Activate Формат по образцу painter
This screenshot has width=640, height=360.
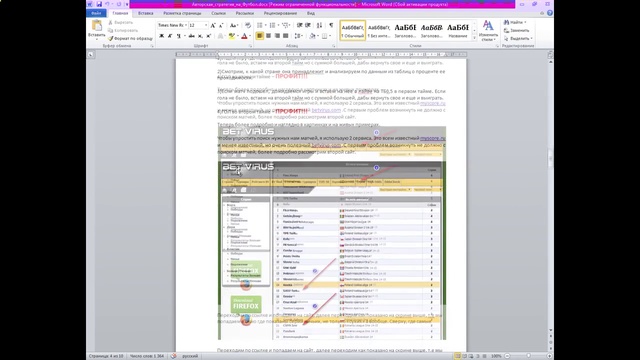point(131,38)
